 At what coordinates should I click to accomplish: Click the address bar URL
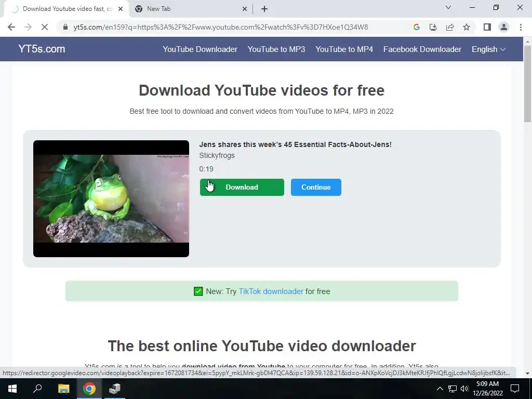220,27
